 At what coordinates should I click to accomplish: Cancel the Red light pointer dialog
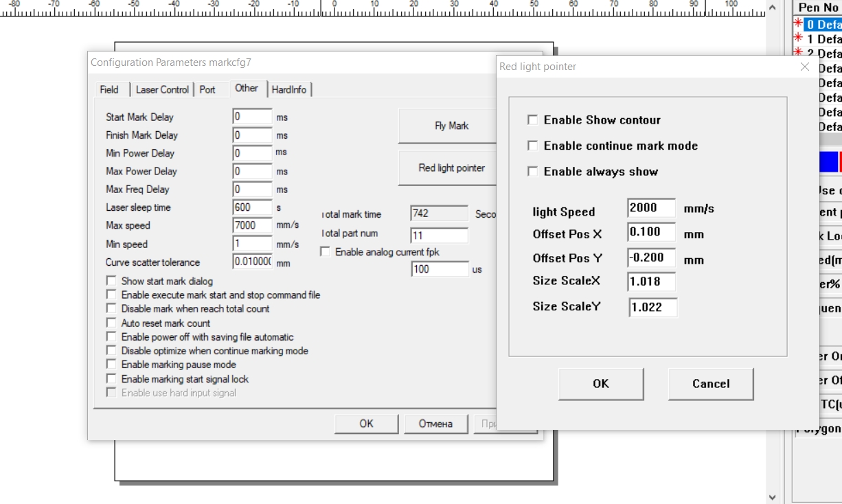coord(711,384)
